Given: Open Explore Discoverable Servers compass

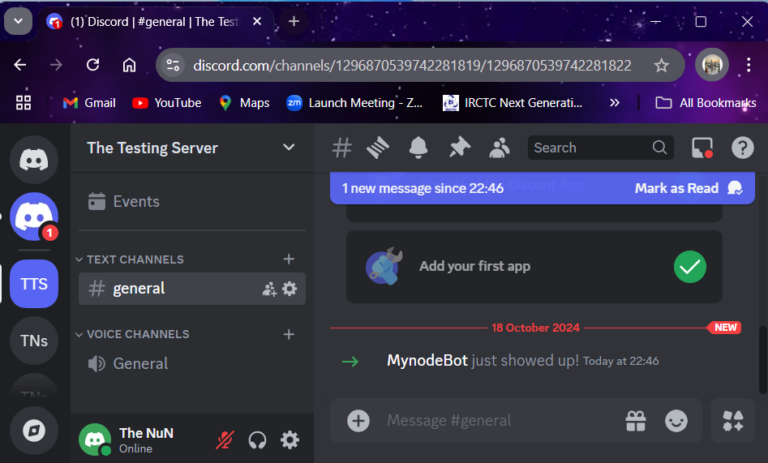Looking at the screenshot, I should (x=34, y=431).
